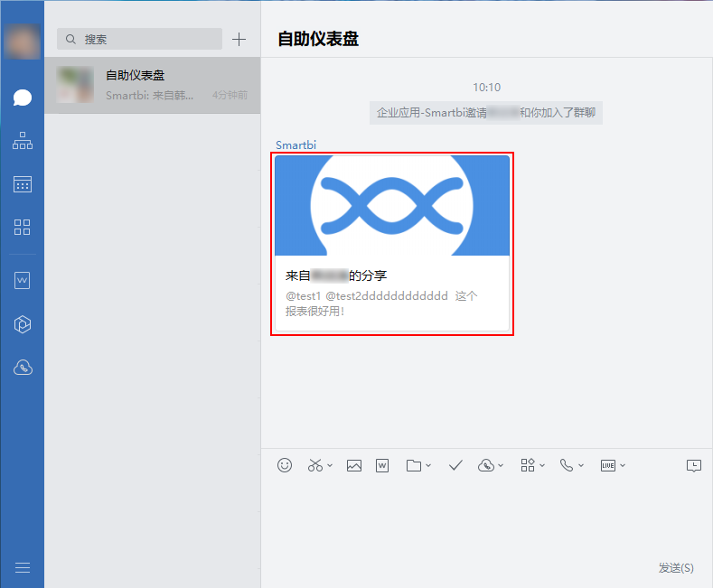
Task: Click the 自助仪表盘 chat title header
Action: 318,39
